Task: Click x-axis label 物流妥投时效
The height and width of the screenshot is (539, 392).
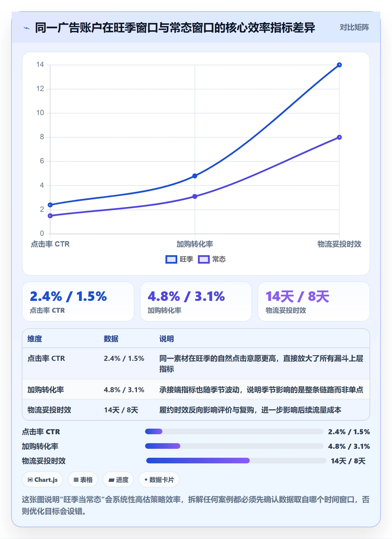Action: 339,244
